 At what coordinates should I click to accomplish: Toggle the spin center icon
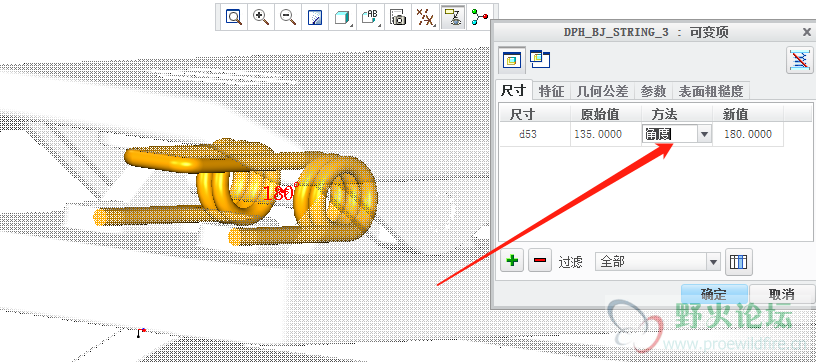point(479,17)
